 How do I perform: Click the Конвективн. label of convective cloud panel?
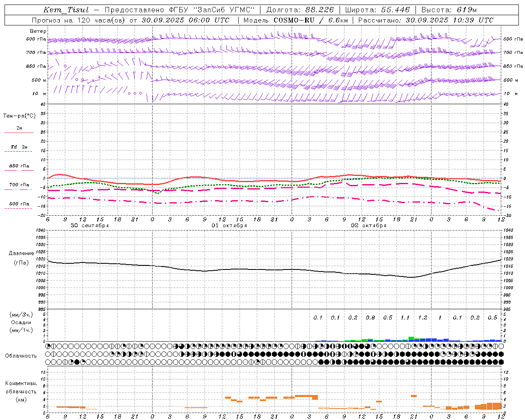(x=21, y=383)
